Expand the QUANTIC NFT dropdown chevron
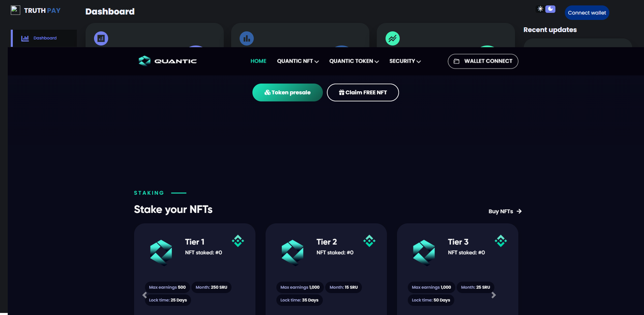Viewport: 644px width, 315px height. (x=317, y=62)
